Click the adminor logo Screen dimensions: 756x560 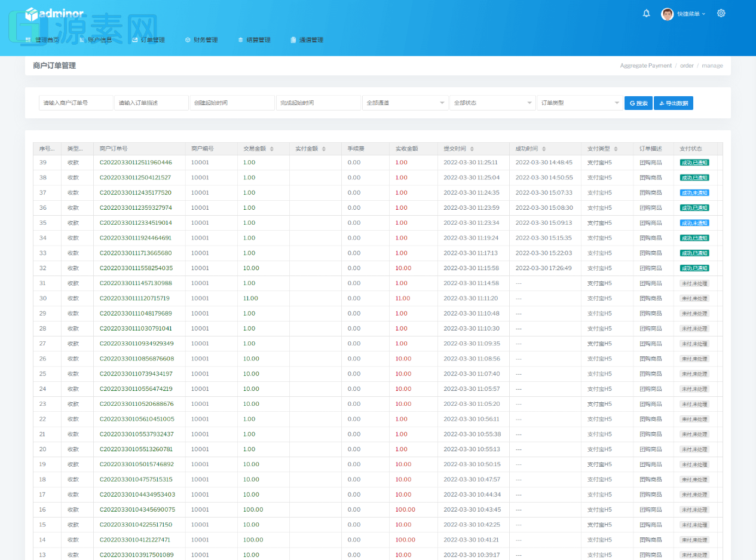pos(55,14)
